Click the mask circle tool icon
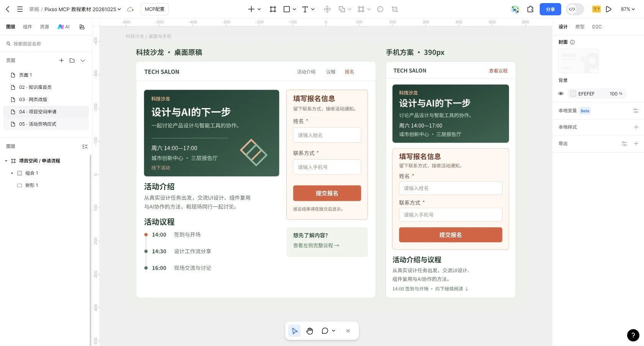This screenshot has height=346, width=644. pyautogui.click(x=380, y=9)
